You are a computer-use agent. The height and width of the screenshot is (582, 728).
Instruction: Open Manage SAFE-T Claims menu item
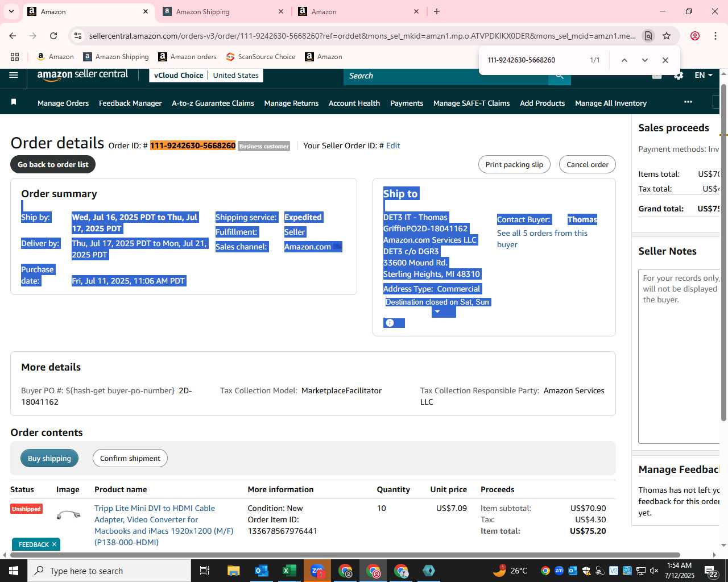(471, 103)
